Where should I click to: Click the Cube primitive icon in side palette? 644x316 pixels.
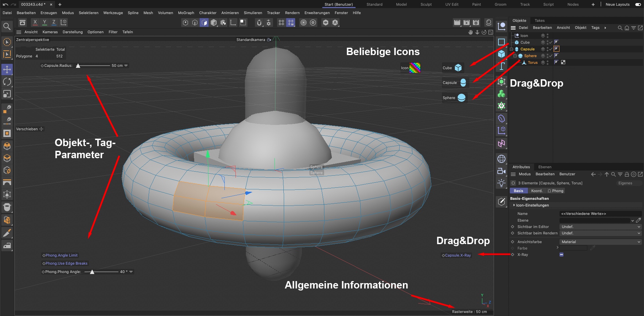(501, 54)
